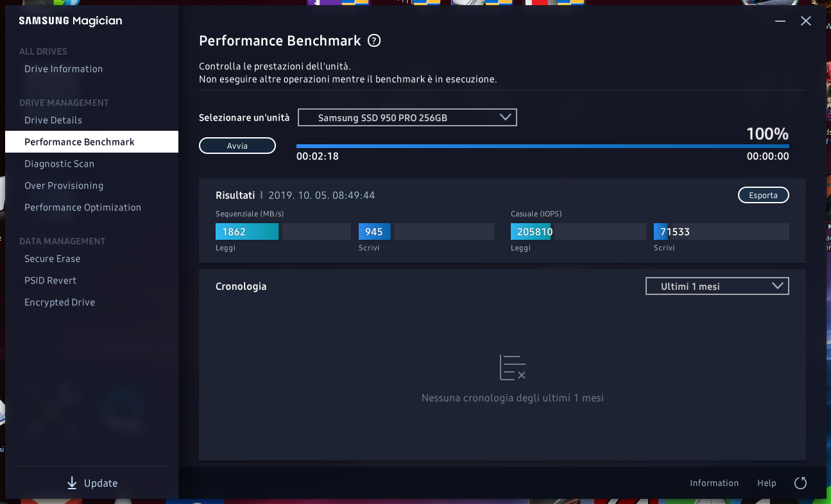This screenshot has height=504, width=831.
Task: Click the benchmark progress bar
Action: click(543, 146)
